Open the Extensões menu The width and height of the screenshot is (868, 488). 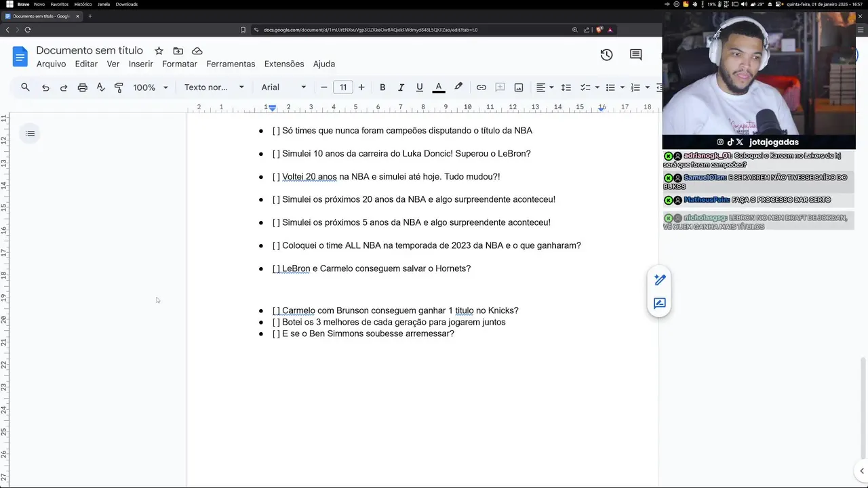284,64
